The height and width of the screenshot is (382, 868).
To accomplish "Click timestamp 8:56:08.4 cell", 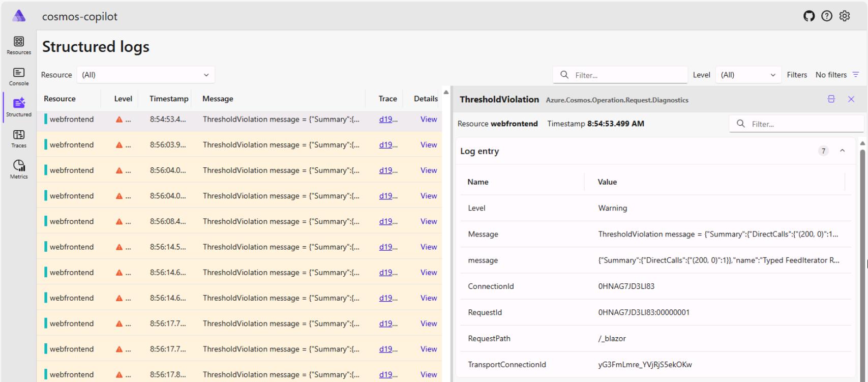I will pos(168,221).
